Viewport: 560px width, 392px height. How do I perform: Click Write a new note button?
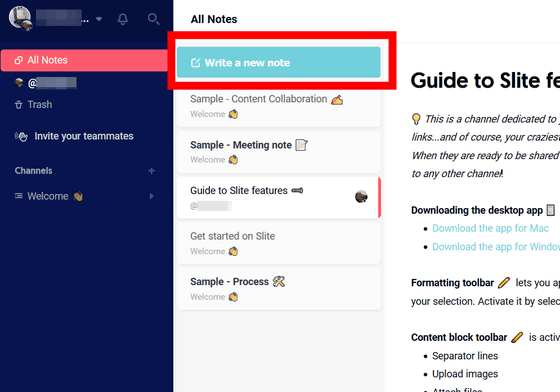coord(279,62)
